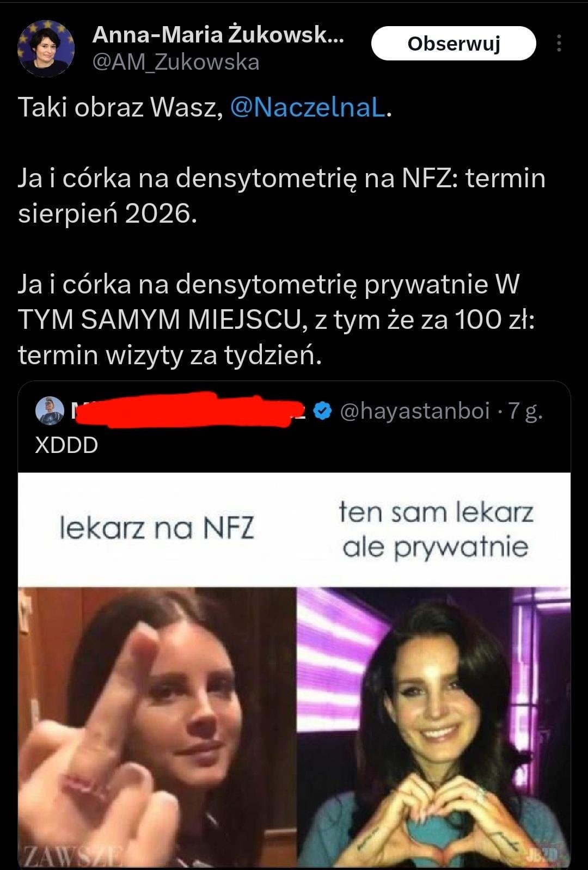Image resolution: width=588 pixels, height=870 pixels.
Task: Select the Anna-Maria Żukowsk... display name
Action: [x=218, y=35]
